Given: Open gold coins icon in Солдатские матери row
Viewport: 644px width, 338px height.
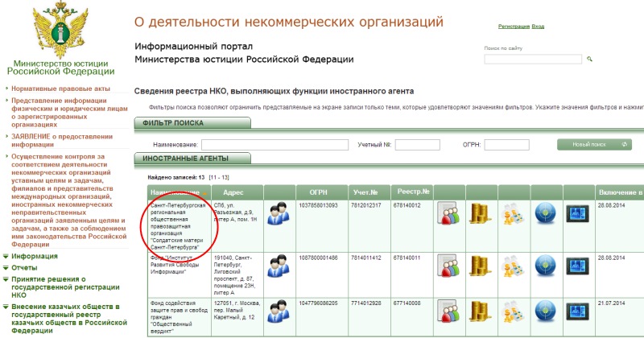Looking at the screenshot, I should click(481, 213).
